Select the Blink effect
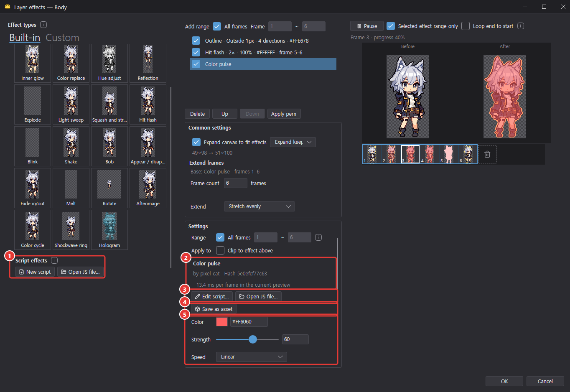The image size is (570, 392). pos(33,146)
